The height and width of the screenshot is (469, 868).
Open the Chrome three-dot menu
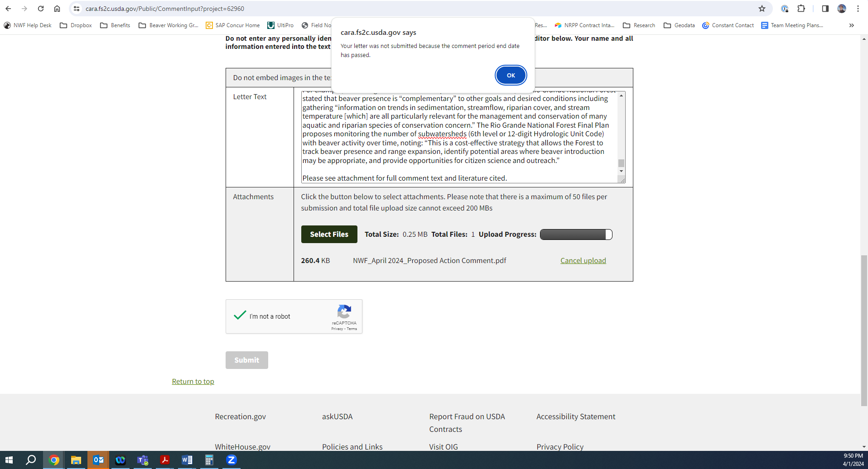coord(858,9)
